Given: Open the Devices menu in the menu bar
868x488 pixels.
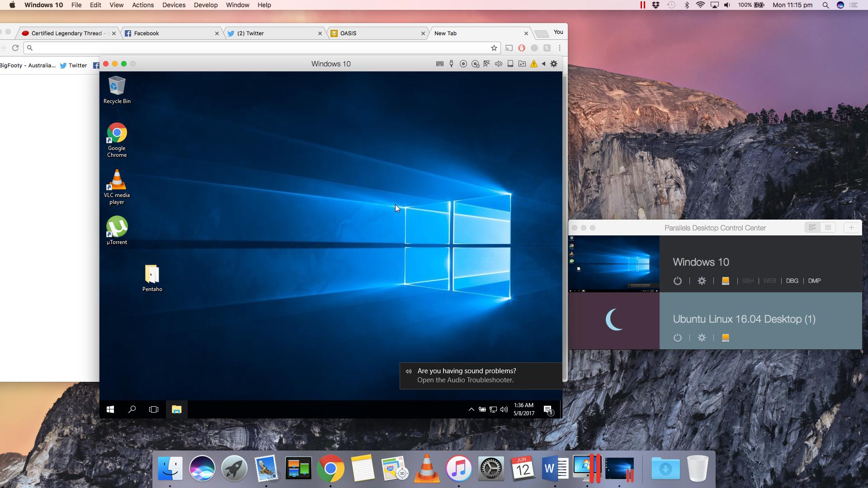Looking at the screenshot, I should click(x=174, y=5).
